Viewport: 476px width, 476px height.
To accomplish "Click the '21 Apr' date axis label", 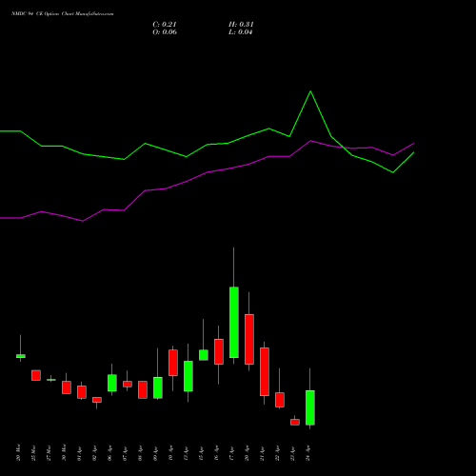I will pyautogui.click(x=262, y=453).
